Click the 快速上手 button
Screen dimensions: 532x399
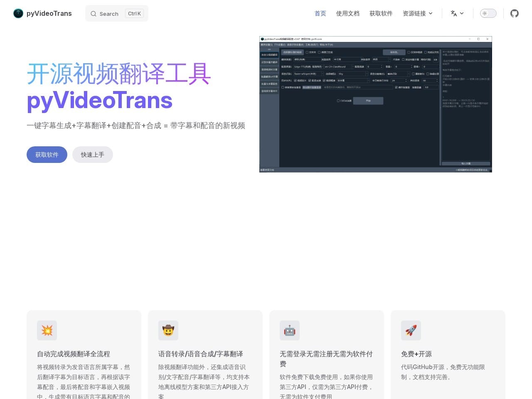[x=92, y=154]
